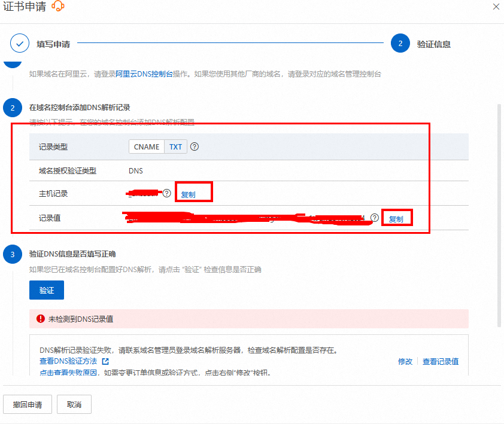
Task: Open the 查看DNS验证方法 link
Action: click(x=69, y=361)
